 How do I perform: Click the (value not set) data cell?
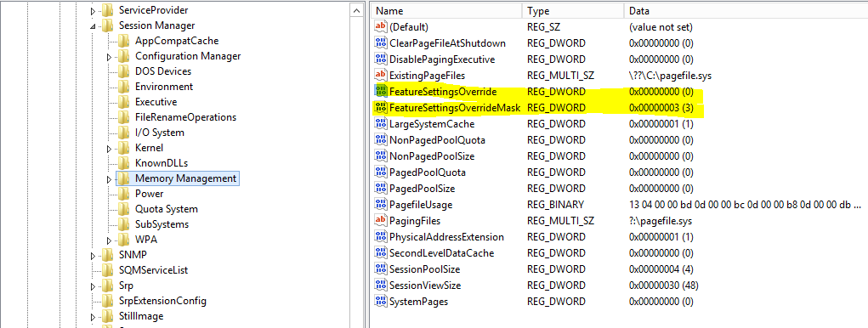coord(661,26)
